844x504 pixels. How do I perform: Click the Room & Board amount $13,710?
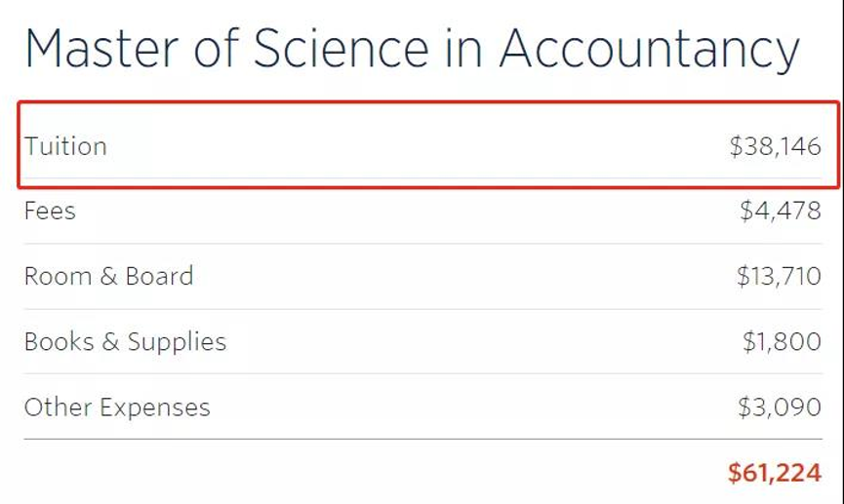click(779, 277)
